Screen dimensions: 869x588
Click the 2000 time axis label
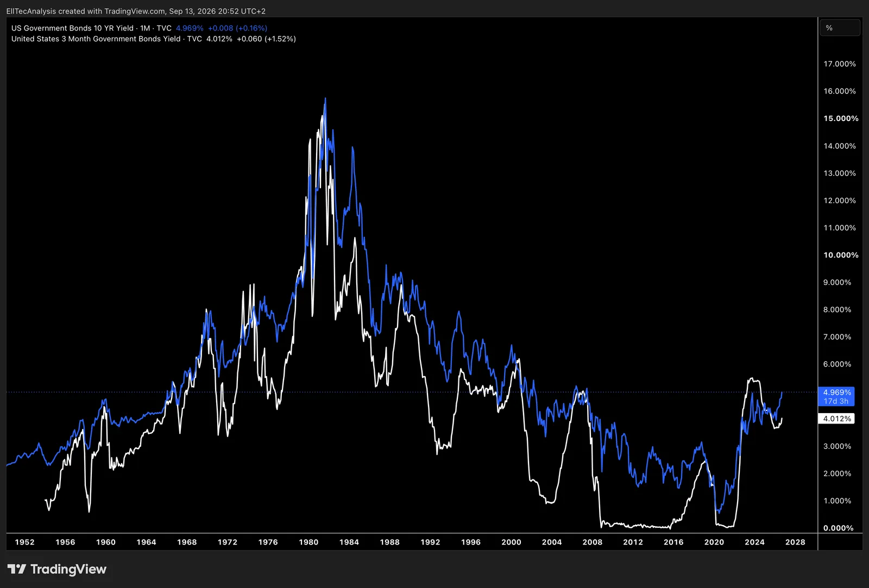[x=511, y=542]
